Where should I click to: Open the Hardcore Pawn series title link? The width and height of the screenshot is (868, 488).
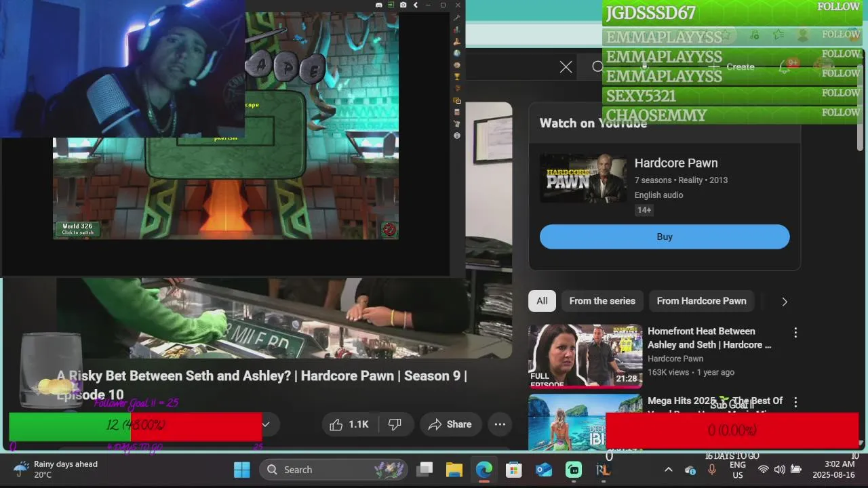[x=676, y=163]
